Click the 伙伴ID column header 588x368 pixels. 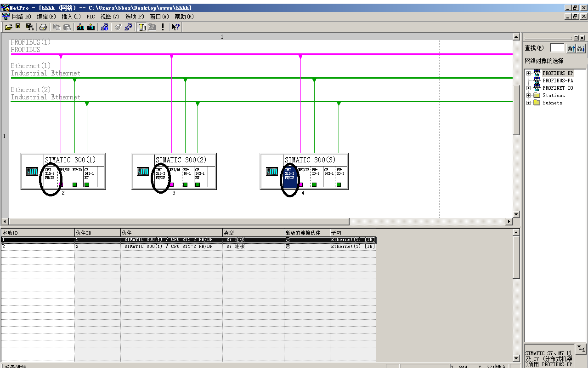click(97, 233)
